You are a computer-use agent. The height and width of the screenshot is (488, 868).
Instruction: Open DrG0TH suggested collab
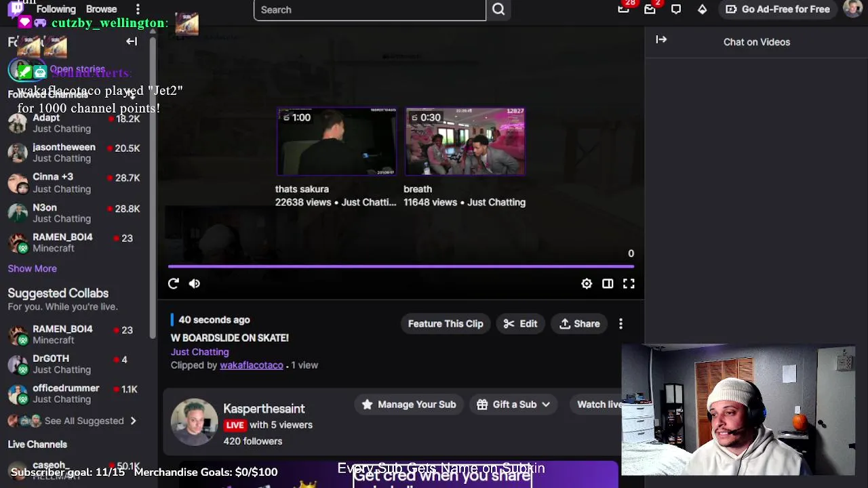point(75,364)
